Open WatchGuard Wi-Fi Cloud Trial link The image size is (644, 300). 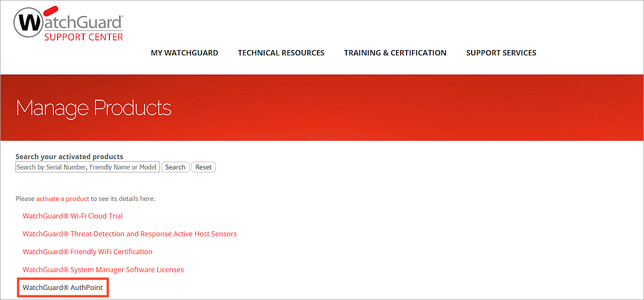point(73,216)
